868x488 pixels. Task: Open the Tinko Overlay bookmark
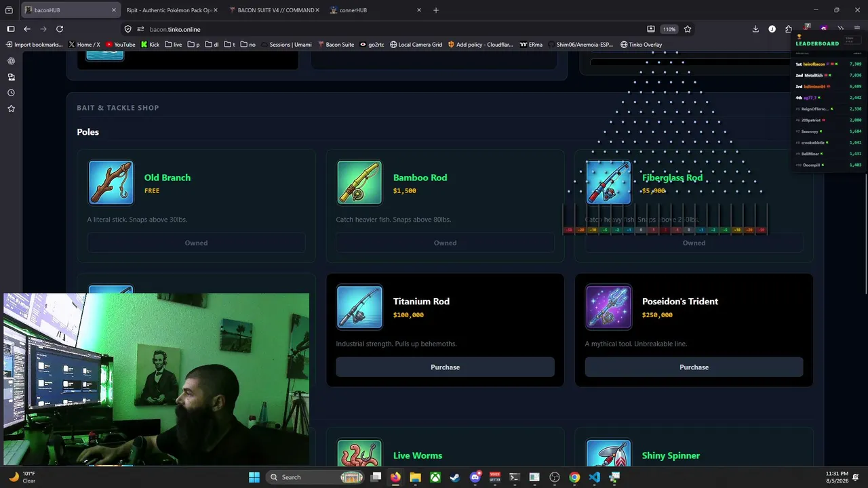[641, 45]
